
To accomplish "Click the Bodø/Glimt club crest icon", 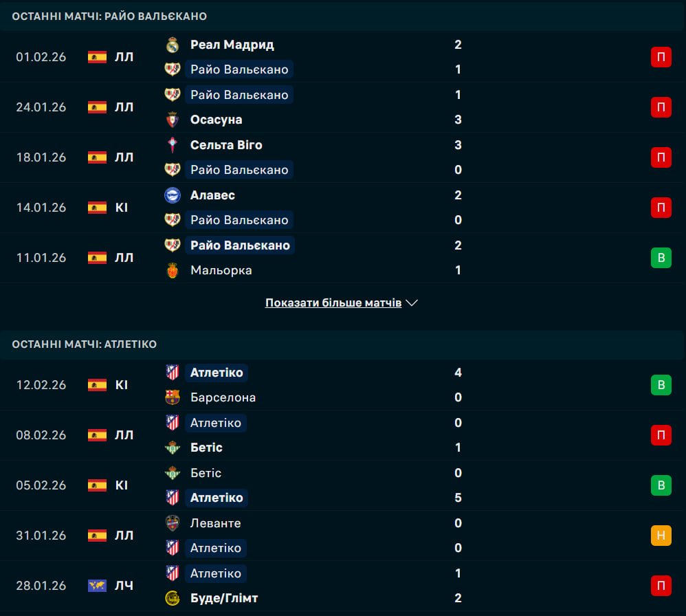I will click(x=172, y=598).
